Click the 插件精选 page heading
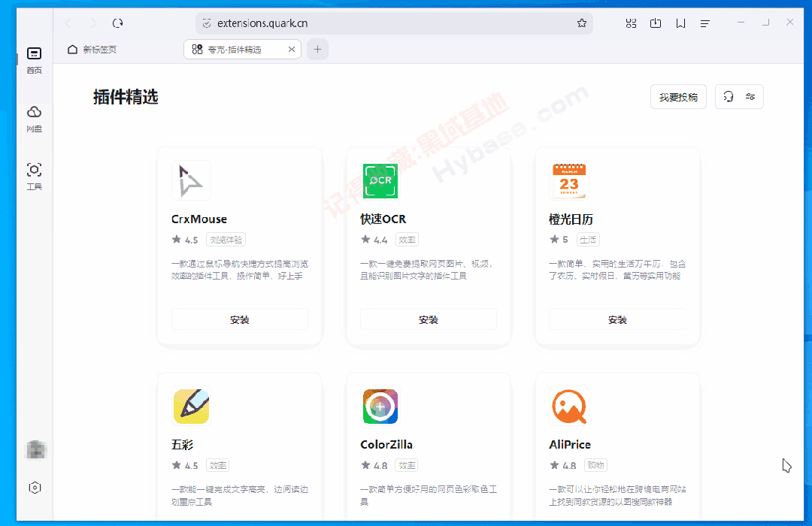The height and width of the screenshot is (526, 812). tap(126, 97)
